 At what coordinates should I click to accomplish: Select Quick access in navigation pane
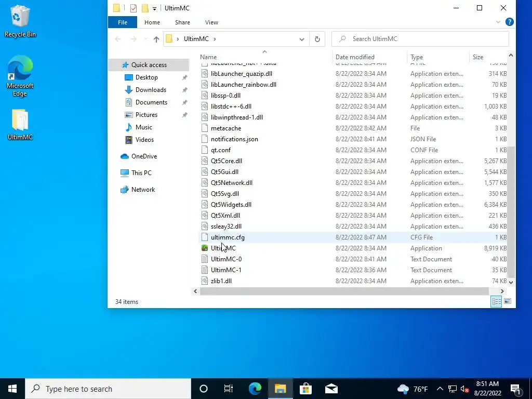pos(149,65)
